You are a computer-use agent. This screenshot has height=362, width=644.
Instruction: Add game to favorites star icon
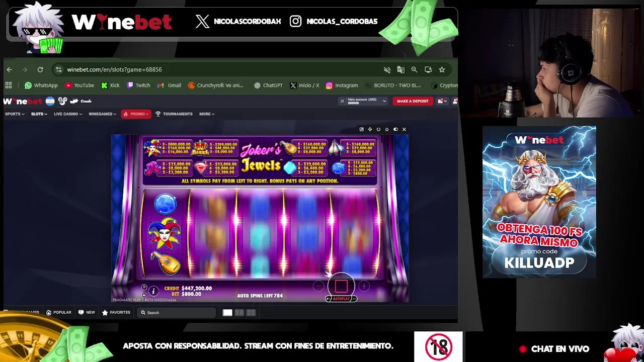(x=387, y=130)
